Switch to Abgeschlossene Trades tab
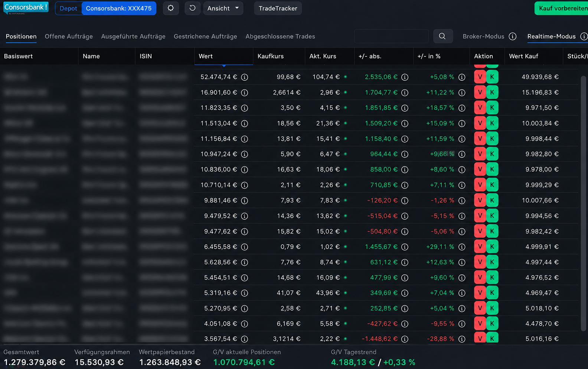 pyautogui.click(x=280, y=36)
